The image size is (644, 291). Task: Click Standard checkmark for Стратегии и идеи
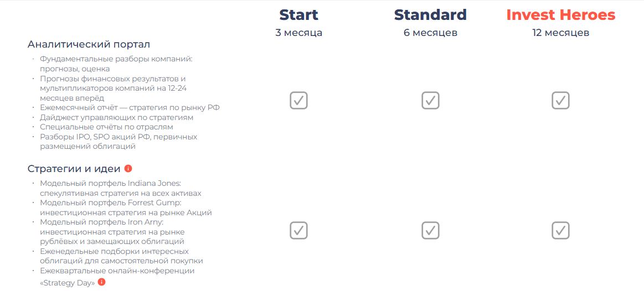pos(430,230)
